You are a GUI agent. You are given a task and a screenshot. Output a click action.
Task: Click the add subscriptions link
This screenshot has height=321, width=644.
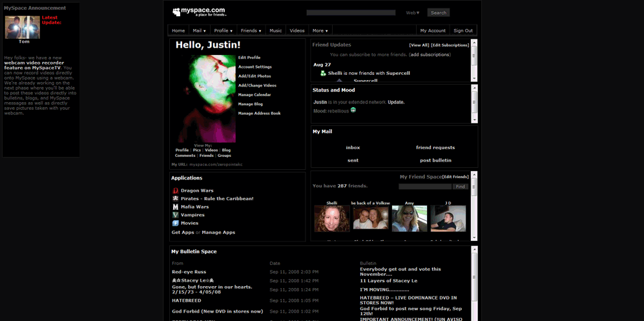coord(430,55)
